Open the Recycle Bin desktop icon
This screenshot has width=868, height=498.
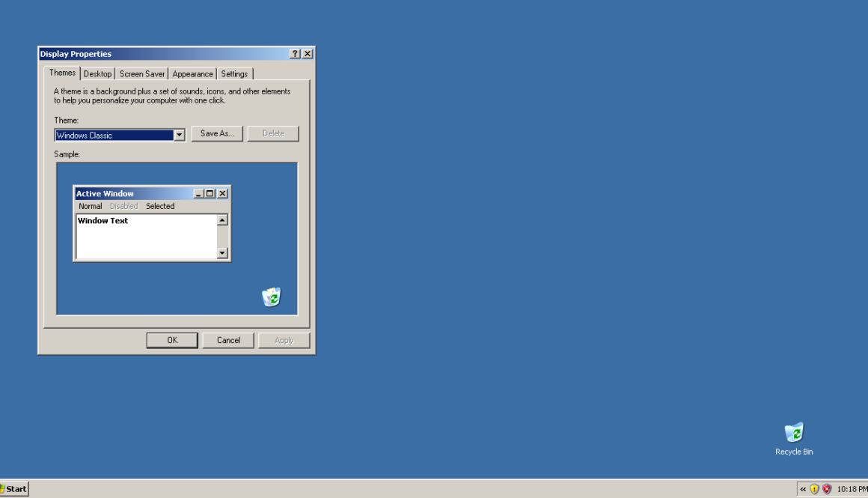[x=794, y=439]
